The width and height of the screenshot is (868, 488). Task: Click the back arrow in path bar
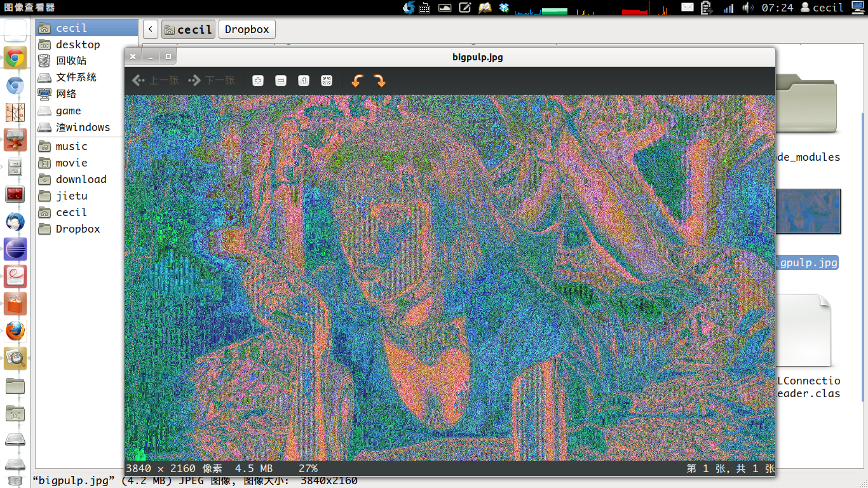(151, 29)
